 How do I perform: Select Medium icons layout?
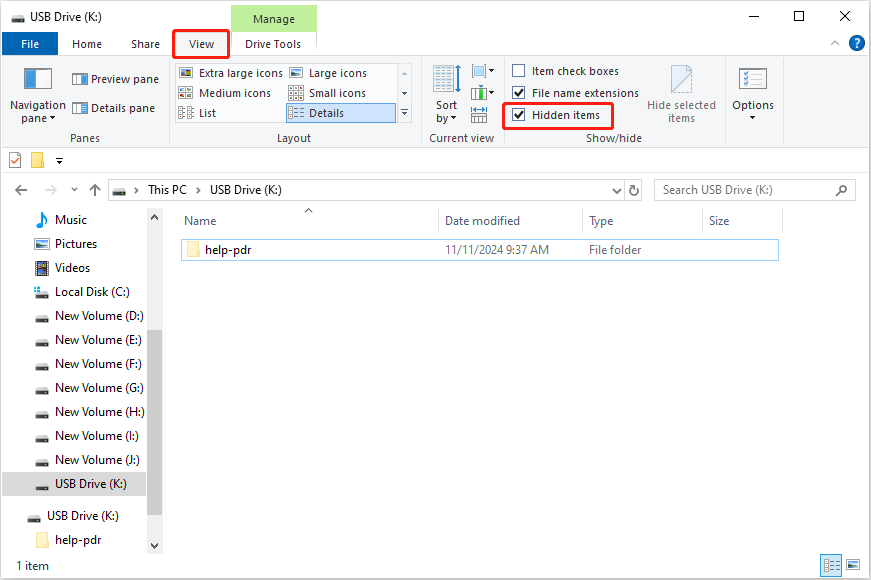[225, 93]
